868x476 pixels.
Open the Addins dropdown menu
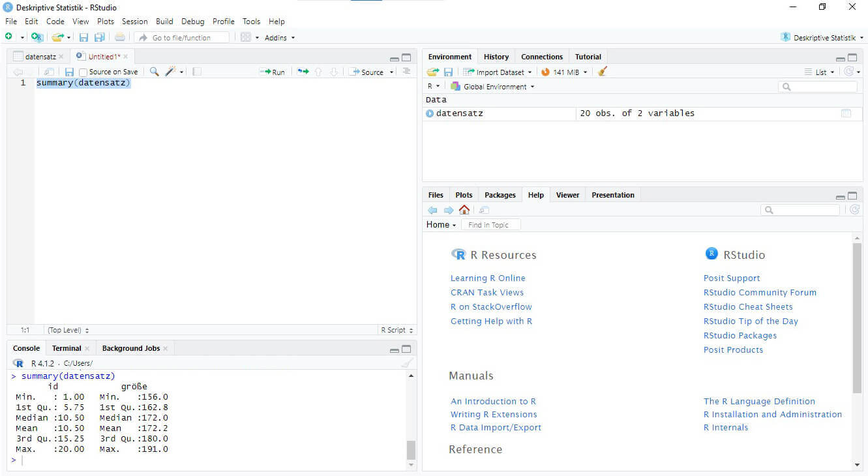coord(279,38)
